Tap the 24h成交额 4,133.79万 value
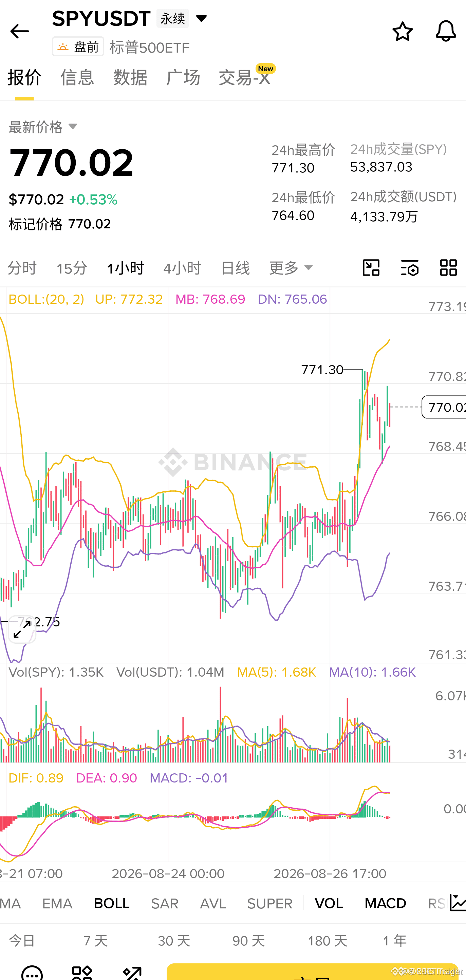The image size is (466, 980). coord(384,216)
